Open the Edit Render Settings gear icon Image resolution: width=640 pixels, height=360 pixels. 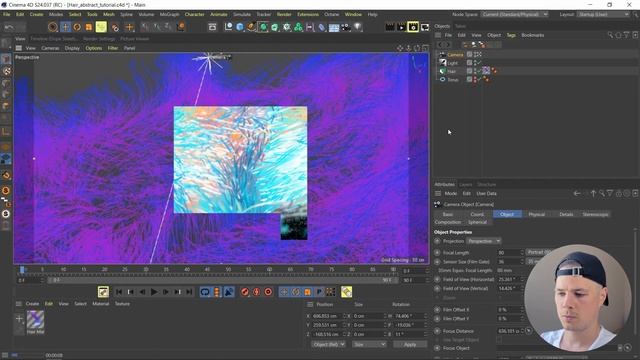[x=413, y=27]
